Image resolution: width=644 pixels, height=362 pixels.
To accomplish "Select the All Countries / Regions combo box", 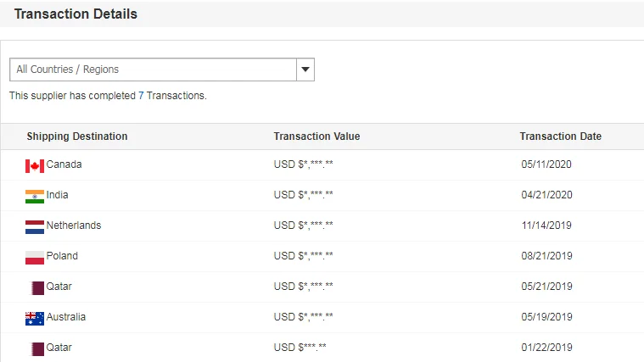I will point(162,70).
